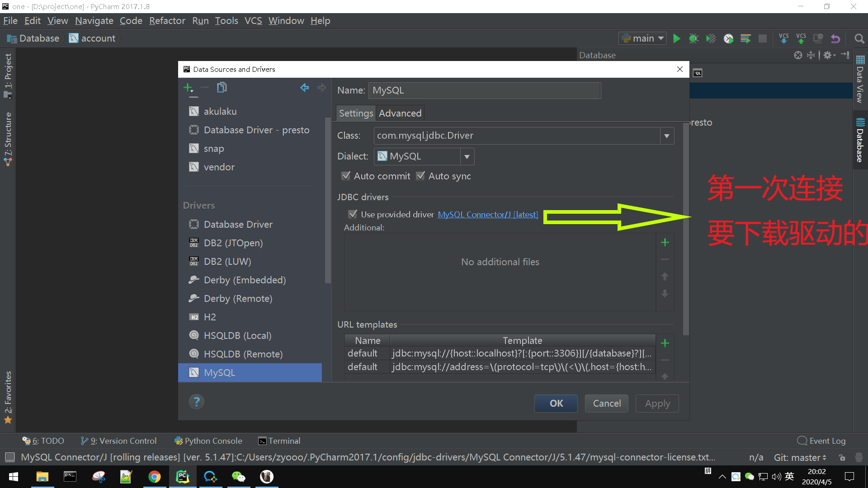Screen dimensions: 868x488
Task: Toggle the Auto commit checkbox
Action: coord(346,176)
